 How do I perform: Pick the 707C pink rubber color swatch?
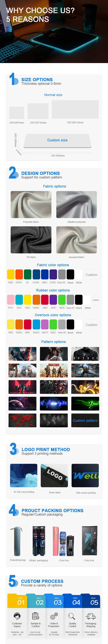click(x=11, y=300)
